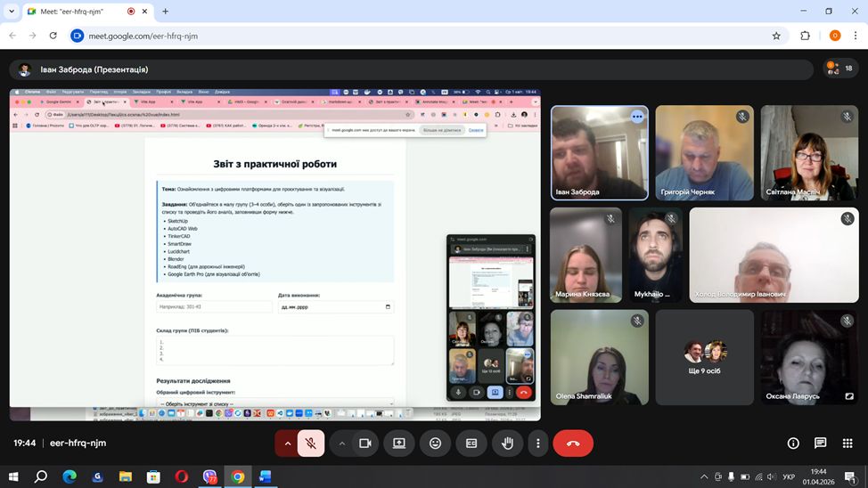Toggle closed captions on
Screen dimensions: 868x488
pos(471,443)
